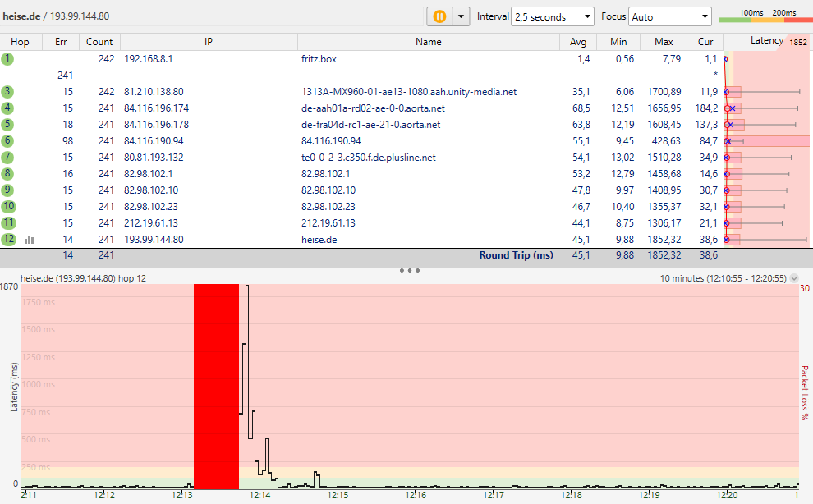This screenshot has width=813, height=504.
Task: Select the hop 9 green circle
Action: [7, 190]
